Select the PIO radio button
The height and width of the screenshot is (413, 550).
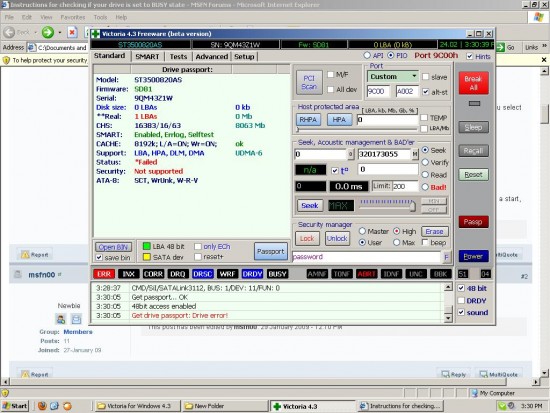pos(391,55)
